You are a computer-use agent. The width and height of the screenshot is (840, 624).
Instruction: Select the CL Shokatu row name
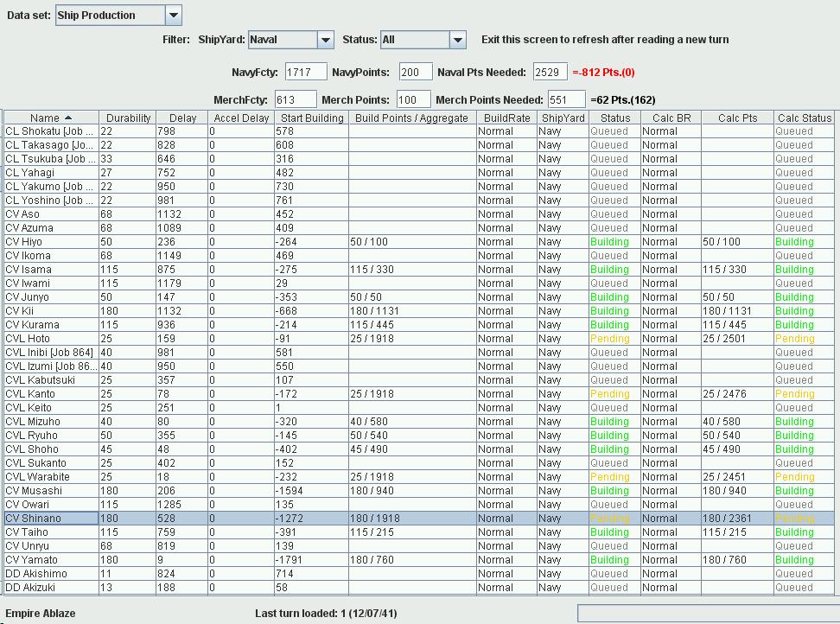(x=52, y=131)
